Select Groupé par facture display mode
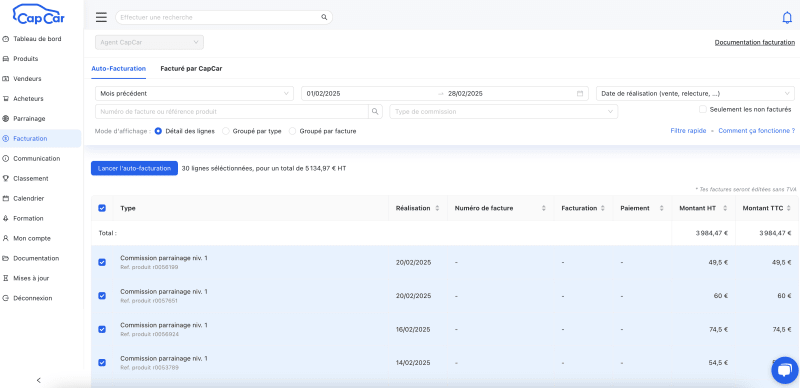This screenshot has height=388, width=800. tap(292, 131)
